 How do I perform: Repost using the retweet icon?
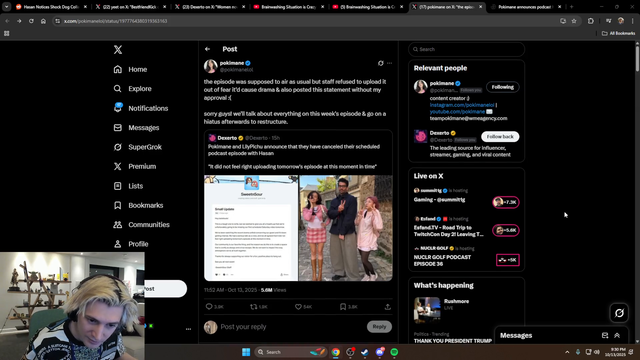[x=253, y=307]
